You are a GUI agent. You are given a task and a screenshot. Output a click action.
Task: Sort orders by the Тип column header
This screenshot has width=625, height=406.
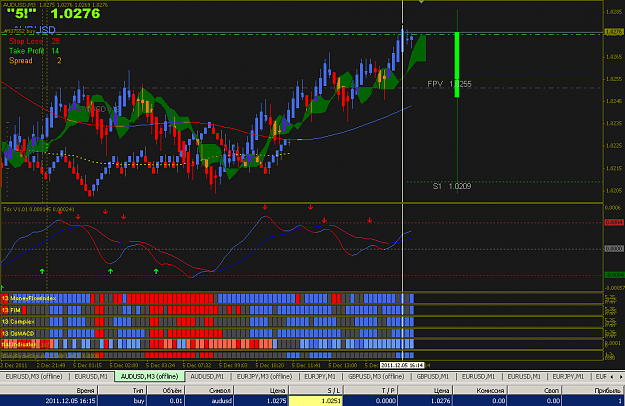pyautogui.click(x=123, y=390)
